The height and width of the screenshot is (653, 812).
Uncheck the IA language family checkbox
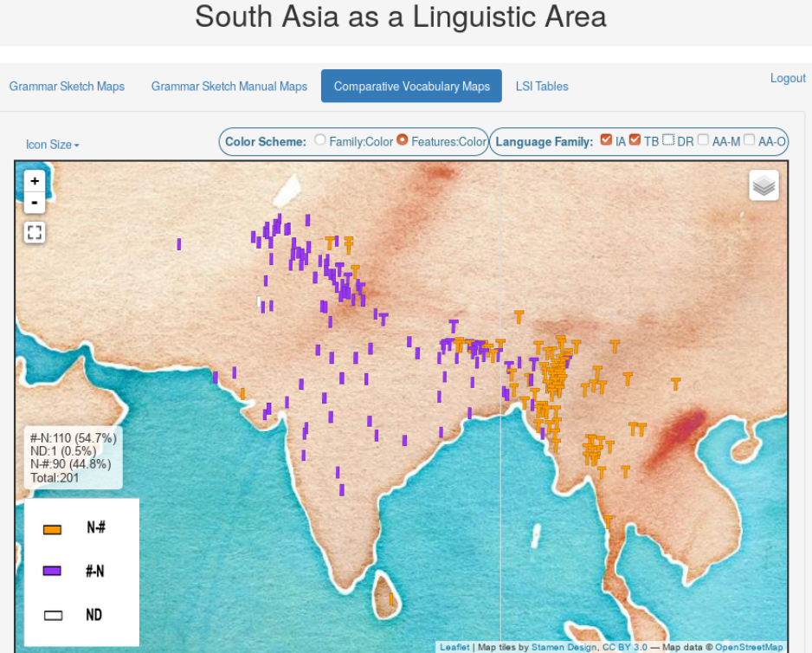pos(606,140)
